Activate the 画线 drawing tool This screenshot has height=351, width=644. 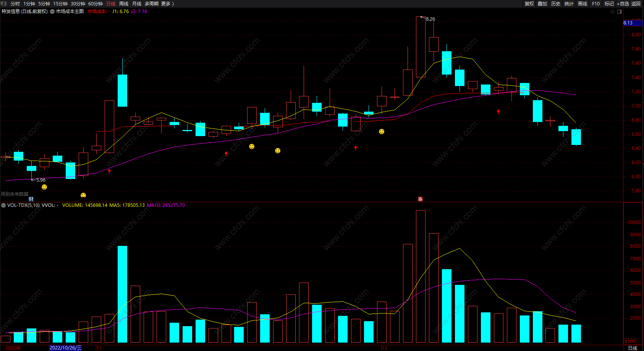[x=583, y=4]
